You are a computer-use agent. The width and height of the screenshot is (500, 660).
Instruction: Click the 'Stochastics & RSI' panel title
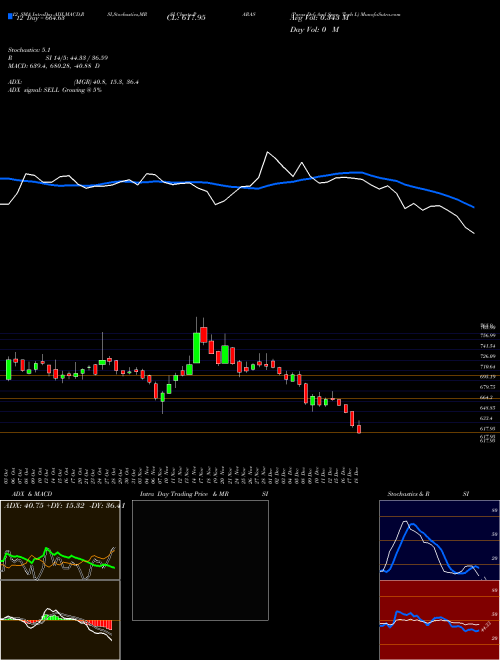(x=428, y=494)
